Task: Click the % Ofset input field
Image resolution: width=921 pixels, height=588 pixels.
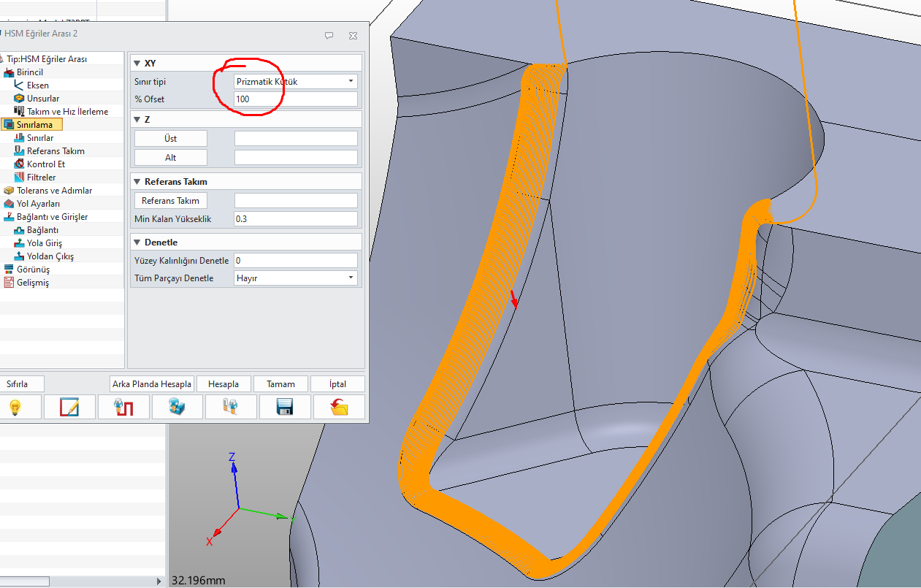Action: pos(296,99)
